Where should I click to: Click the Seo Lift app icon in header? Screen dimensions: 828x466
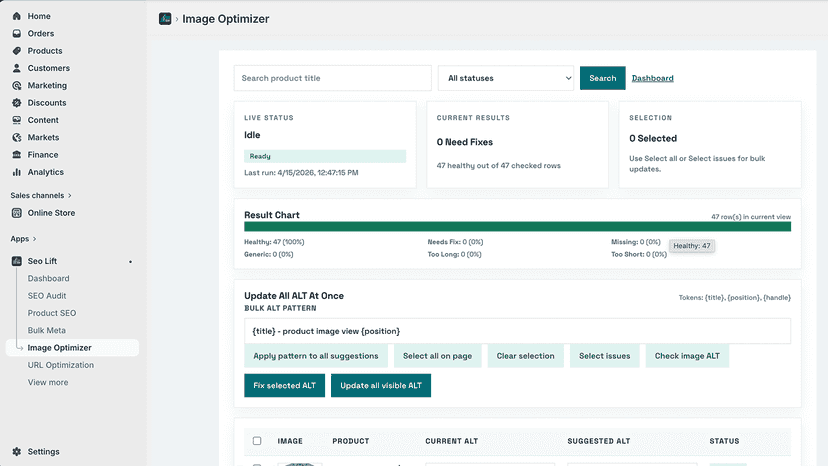(165, 19)
